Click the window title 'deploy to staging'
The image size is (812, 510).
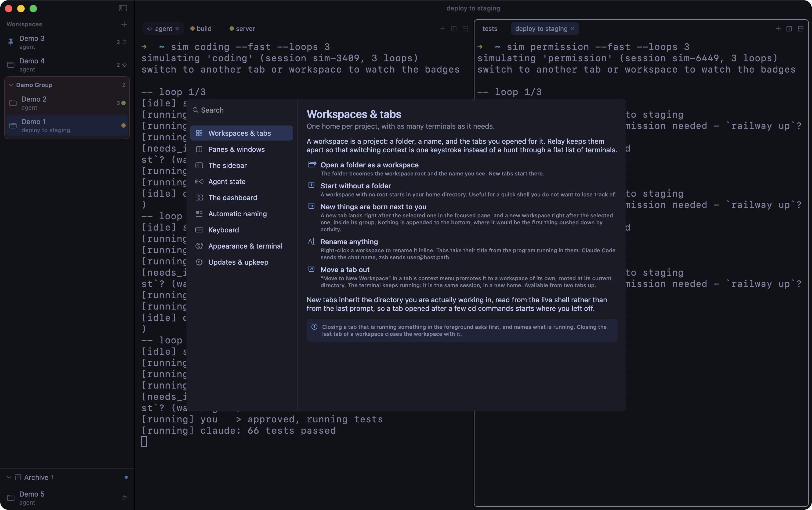473,8
